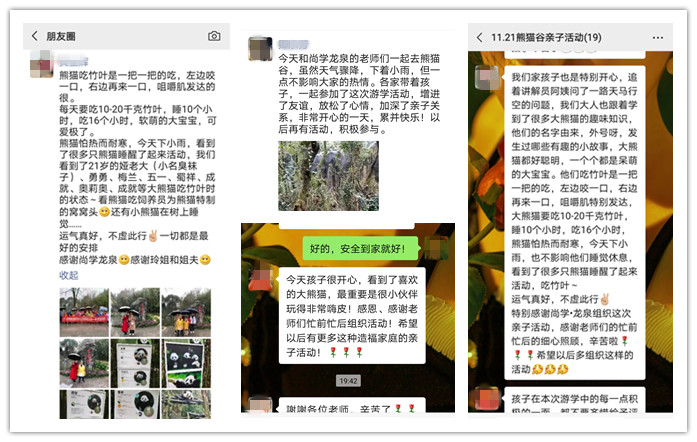The width and height of the screenshot is (697, 442).
Task: Open the top-row middle Moments photo
Action: click(x=134, y=311)
